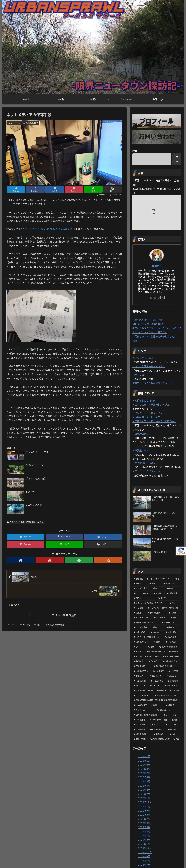Viewport: 186px width, 868px height.
Task: Open the 2024年1月 archive link
Action: 144,756
